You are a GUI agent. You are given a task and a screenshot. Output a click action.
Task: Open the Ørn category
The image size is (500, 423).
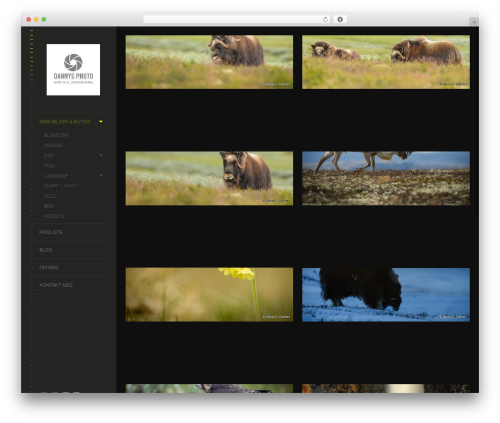point(49,206)
